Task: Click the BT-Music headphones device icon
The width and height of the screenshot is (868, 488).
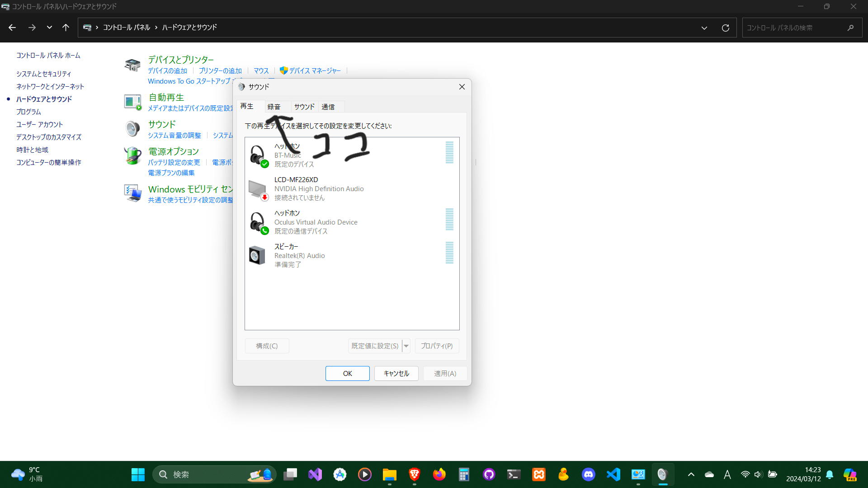Action: point(258,155)
